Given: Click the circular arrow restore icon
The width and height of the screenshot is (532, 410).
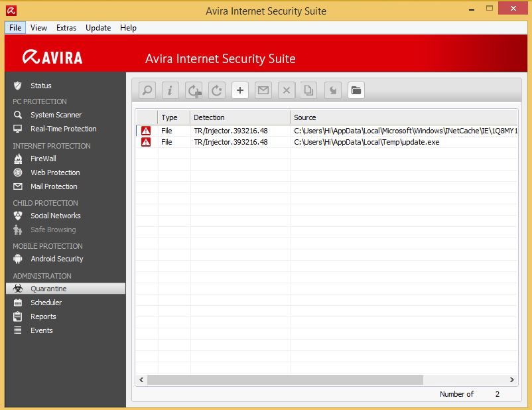Looking at the screenshot, I should pyautogui.click(x=217, y=90).
